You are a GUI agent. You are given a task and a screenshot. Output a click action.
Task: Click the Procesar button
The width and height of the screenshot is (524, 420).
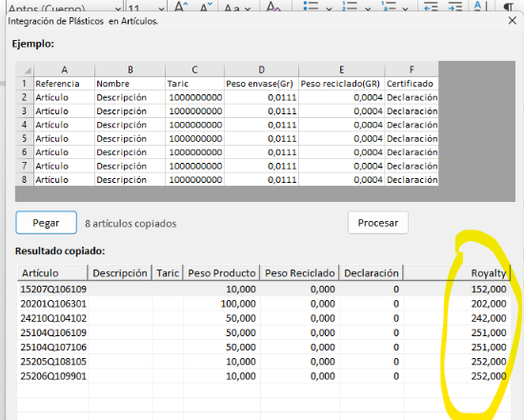point(378,223)
